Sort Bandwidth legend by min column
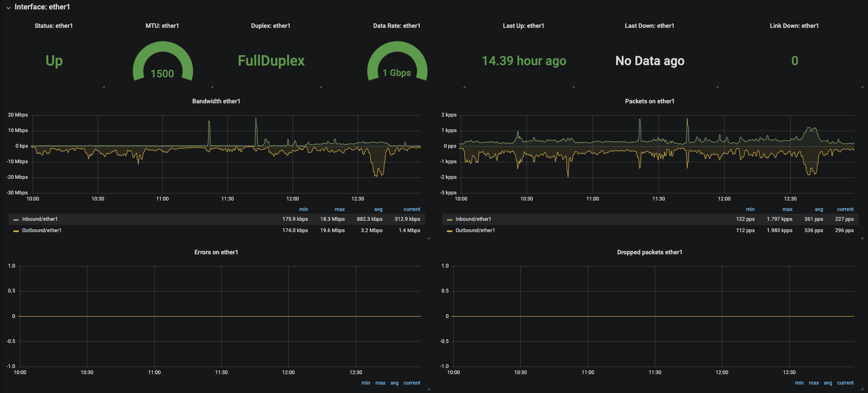 [303, 209]
